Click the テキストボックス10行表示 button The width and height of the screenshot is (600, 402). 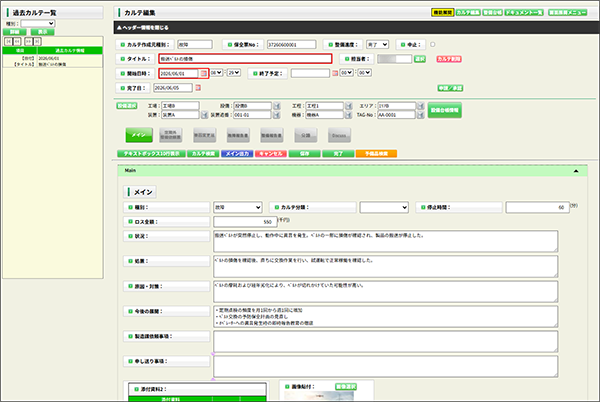point(152,154)
